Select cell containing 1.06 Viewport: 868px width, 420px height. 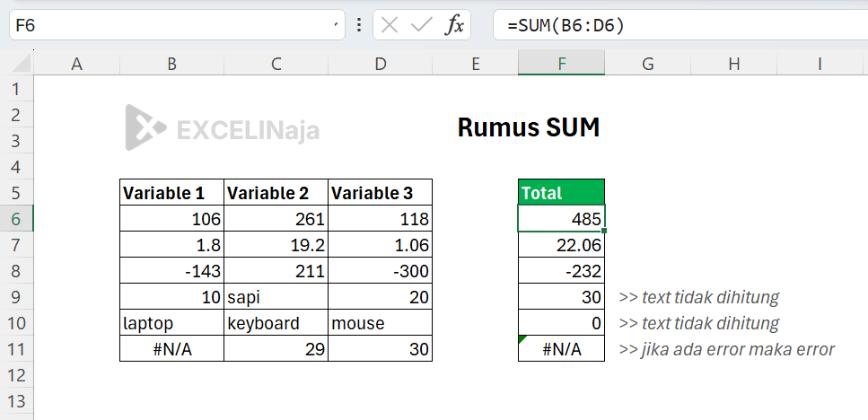pos(381,245)
